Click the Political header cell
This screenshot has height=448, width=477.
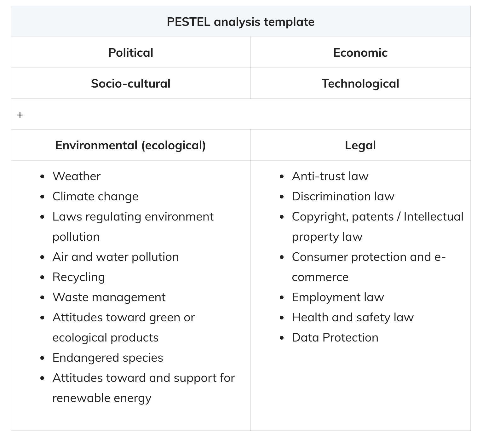pyautogui.click(x=130, y=53)
